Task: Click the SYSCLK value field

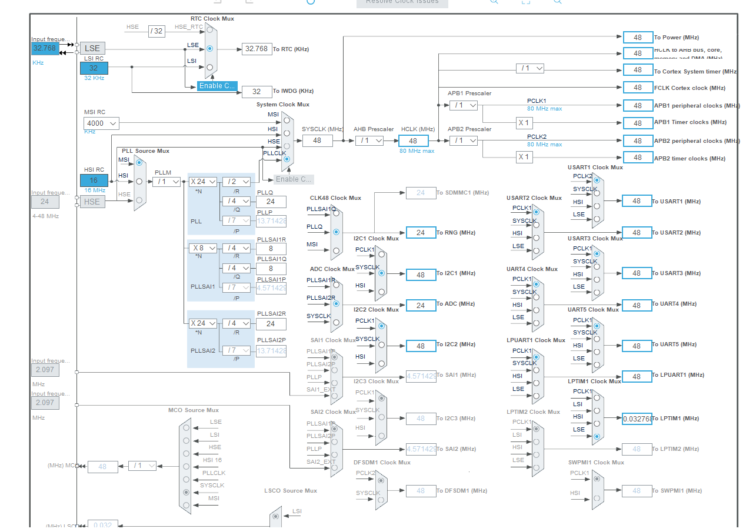Action: [317, 141]
